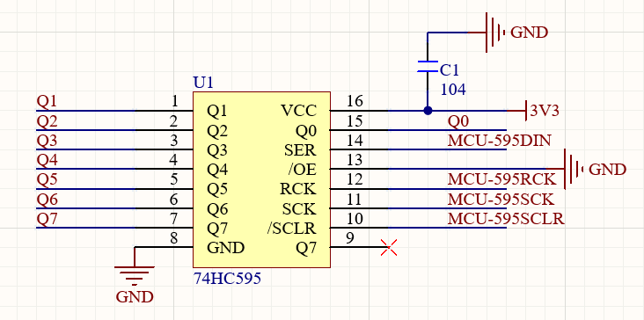This screenshot has width=644, height=320.
Task: Click pin number 9 of U1
Action: tap(350, 238)
